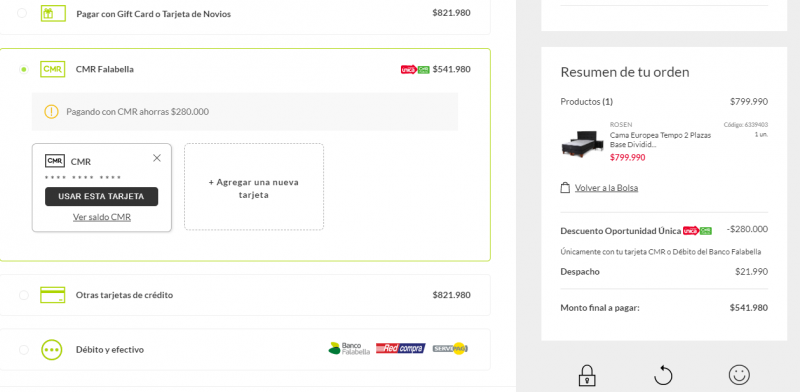
Task: Click the smiley face icon
Action: pos(739,374)
